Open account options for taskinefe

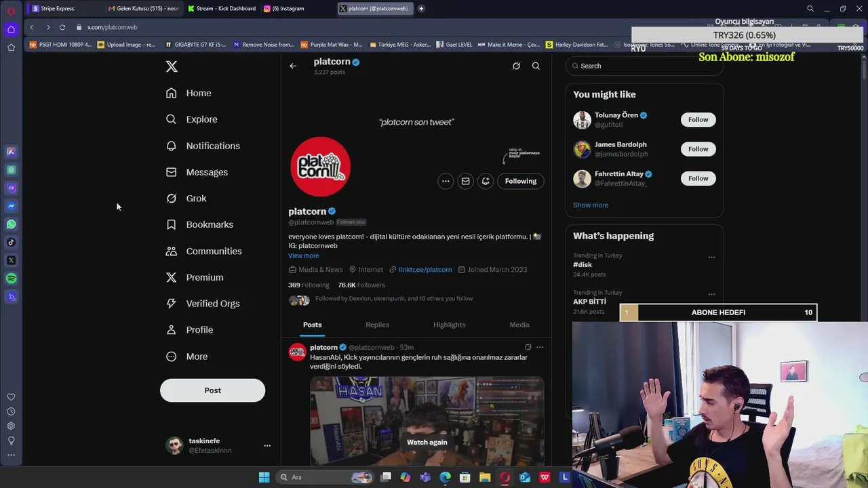coord(267,445)
